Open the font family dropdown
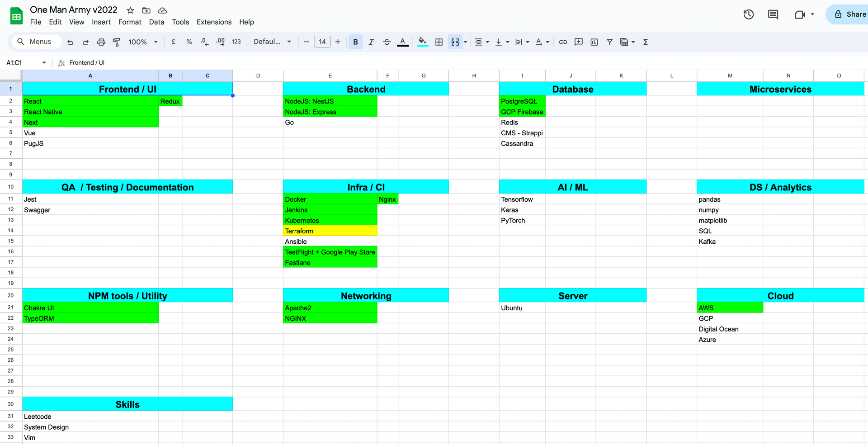 click(272, 42)
